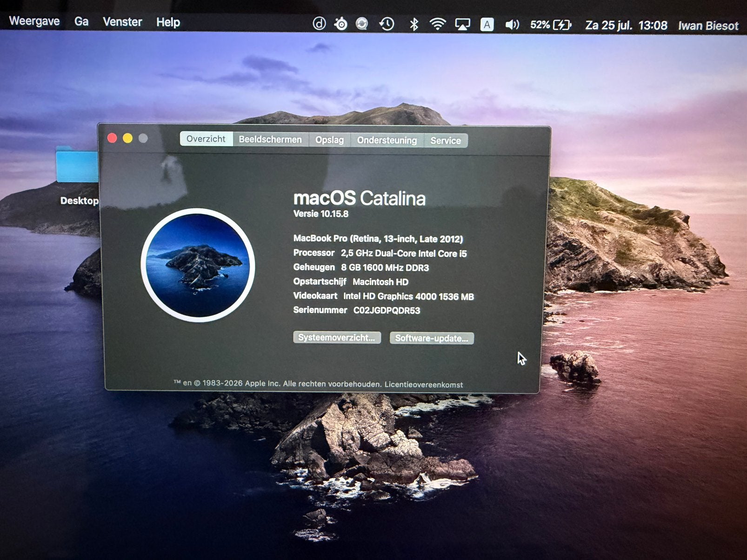The height and width of the screenshot is (560, 747).
Task: Open the Time Machine menu bar icon
Action: 387,24
